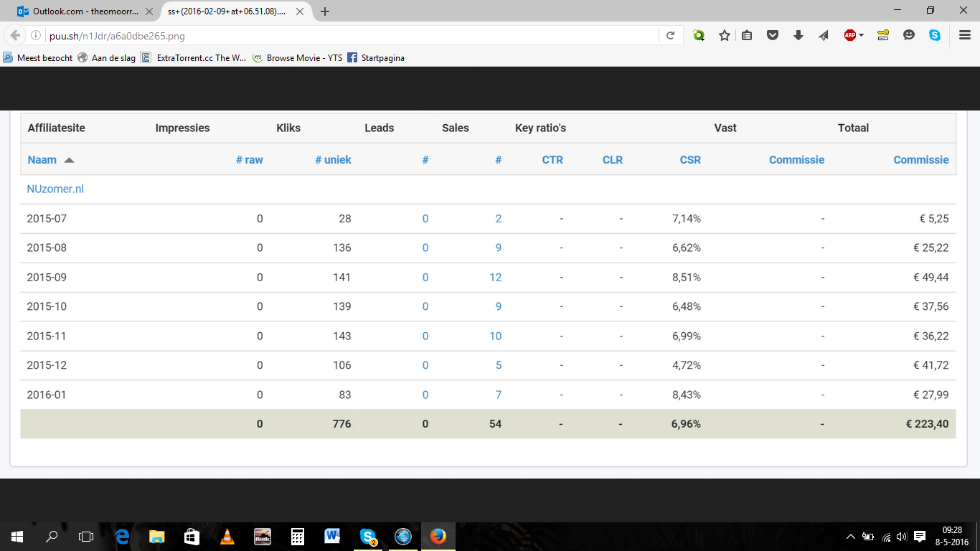Launch VLC media player from taskbar
980x551 pixels.
tap(227, 537)
